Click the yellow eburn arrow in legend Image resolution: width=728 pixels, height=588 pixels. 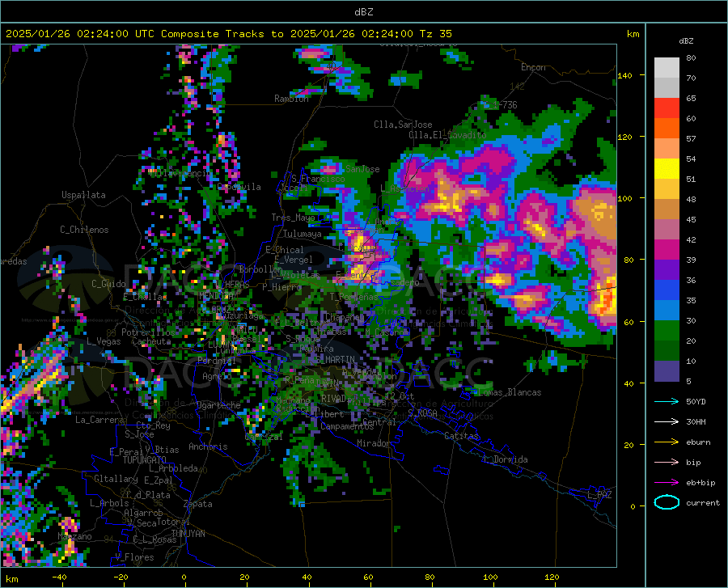pyautogui.click(x=667, y=442)
